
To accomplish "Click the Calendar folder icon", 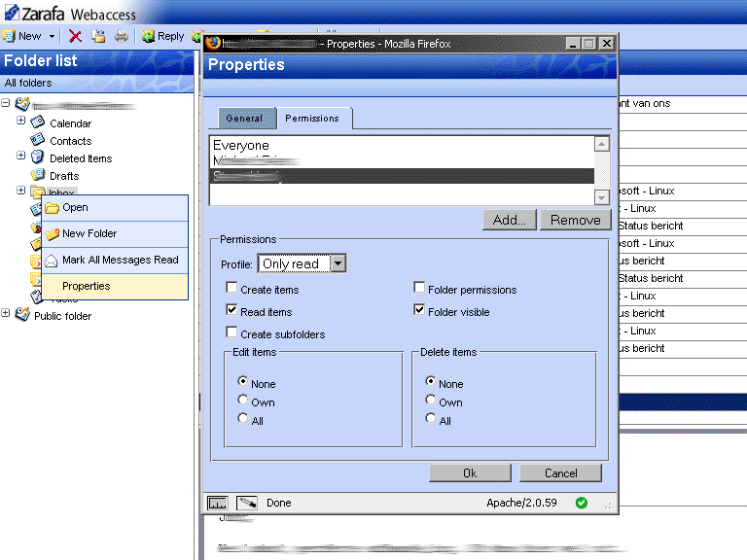I will (x=38, y=122).
